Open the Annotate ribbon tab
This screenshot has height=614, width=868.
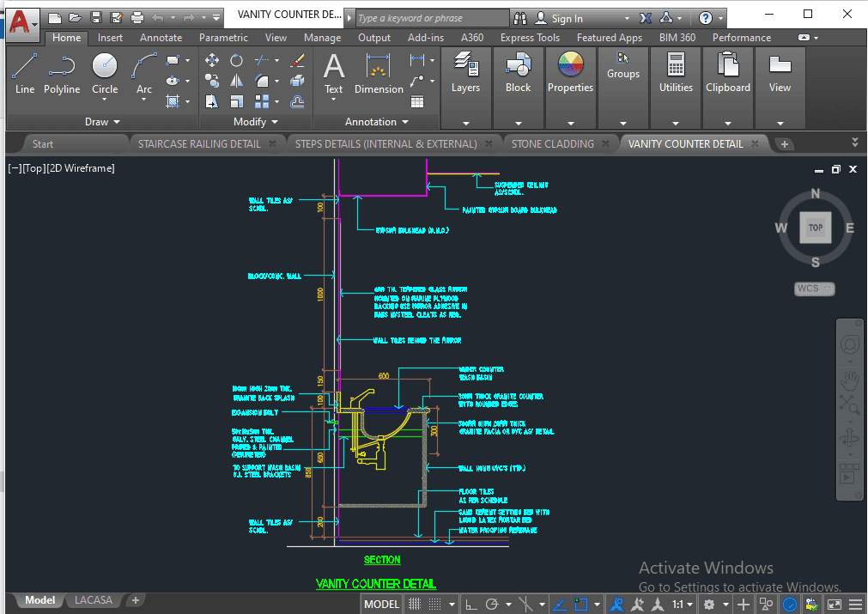tap(161, 38)
